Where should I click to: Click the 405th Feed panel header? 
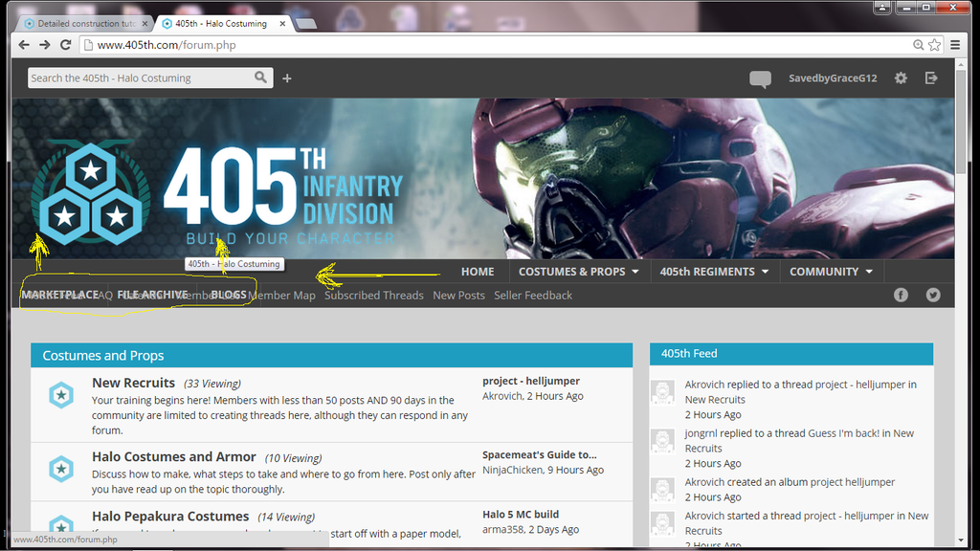point(791,354)
